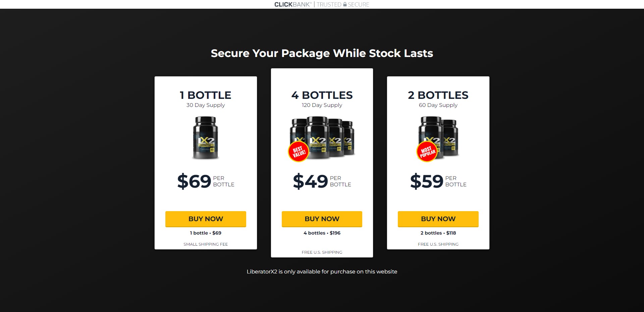Click the '2 bottles • $118' total text
644x312 pixels.
pyautogui.click(x=438, y=233)
